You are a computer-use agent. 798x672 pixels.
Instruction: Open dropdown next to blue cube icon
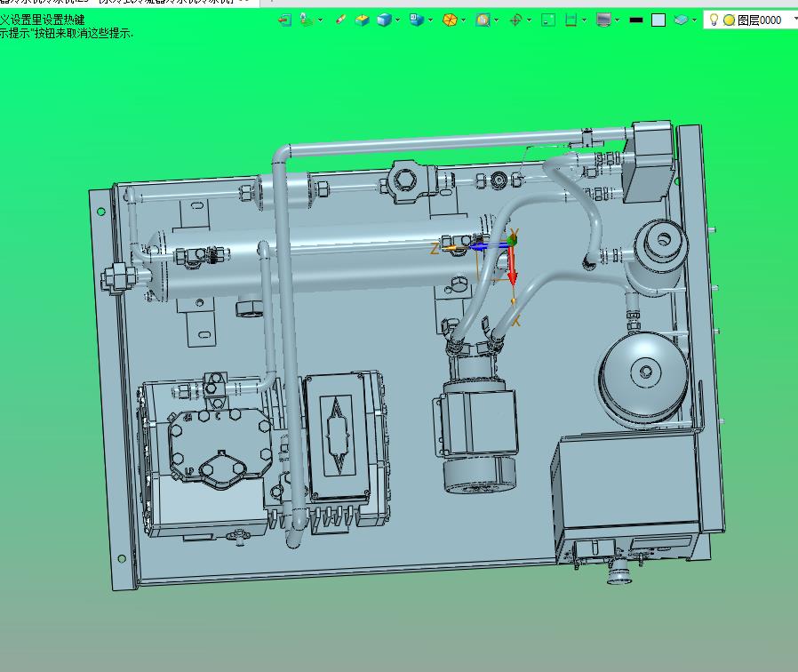tap(397, 20)
